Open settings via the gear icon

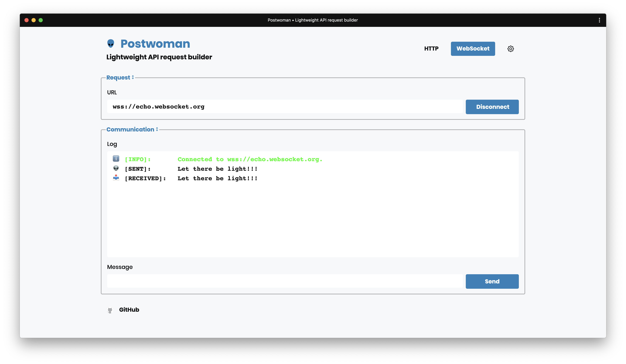(511, 49)
